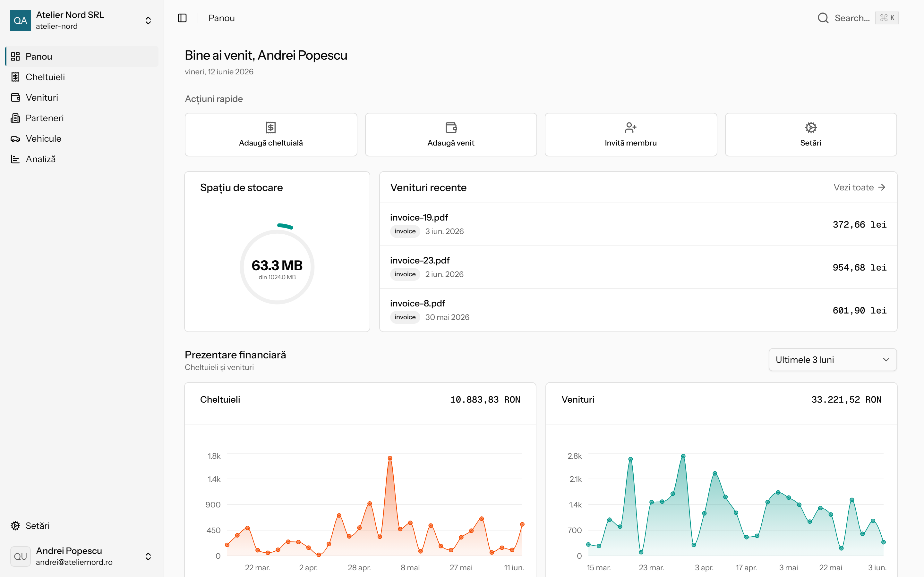Expand the Andrei Popescu user menu

point(82,556)
